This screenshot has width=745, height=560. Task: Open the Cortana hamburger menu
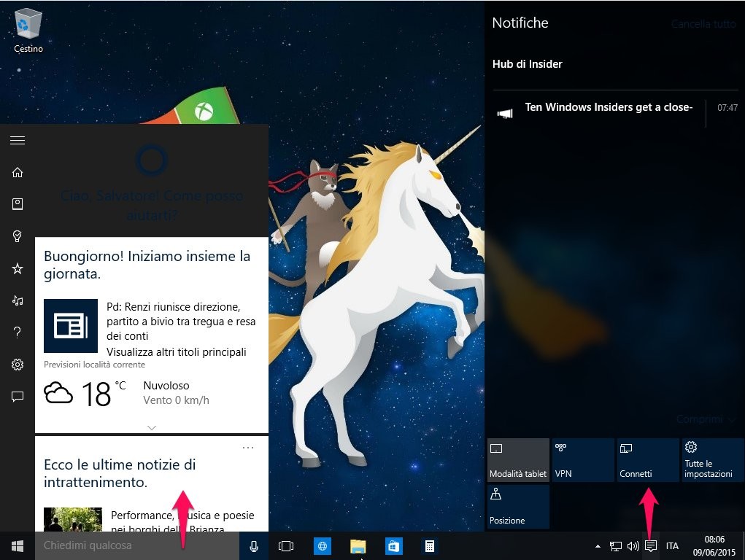[x=17, y=140]
